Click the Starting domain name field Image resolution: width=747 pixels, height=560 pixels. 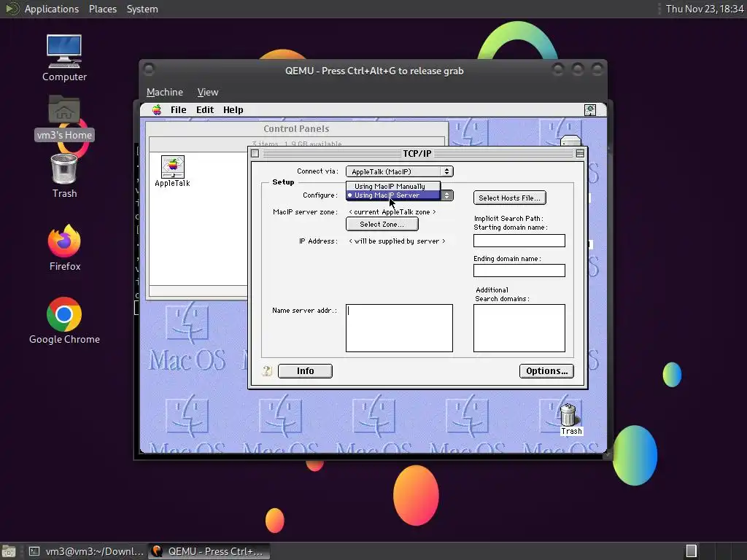tap(519, 241)
